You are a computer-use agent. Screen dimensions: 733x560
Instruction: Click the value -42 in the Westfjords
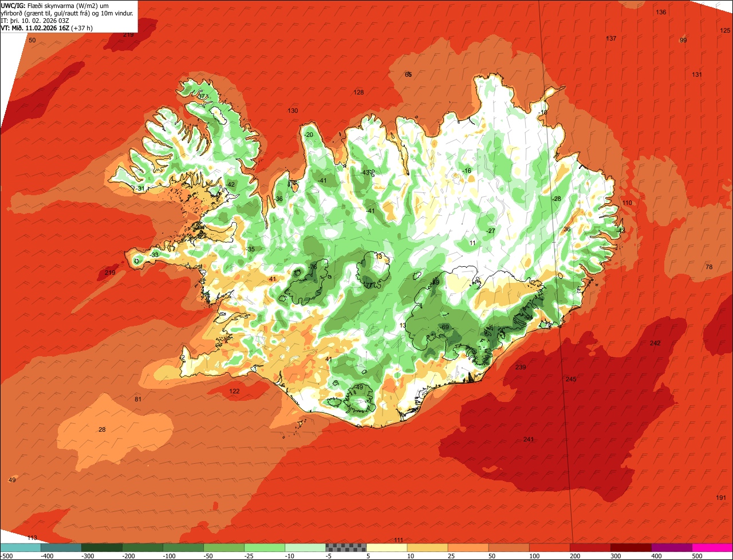click(230, 184)
